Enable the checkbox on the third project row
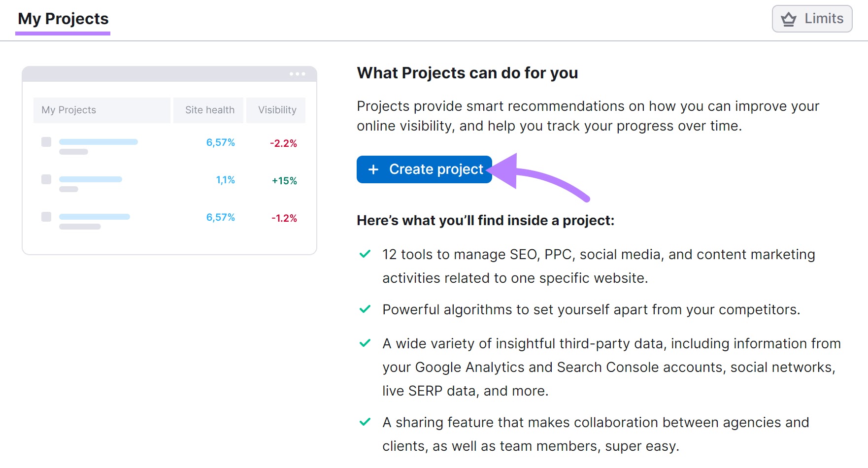Viewport: 868px width, 468px height. pyautogui.click(x=46, y=217)
